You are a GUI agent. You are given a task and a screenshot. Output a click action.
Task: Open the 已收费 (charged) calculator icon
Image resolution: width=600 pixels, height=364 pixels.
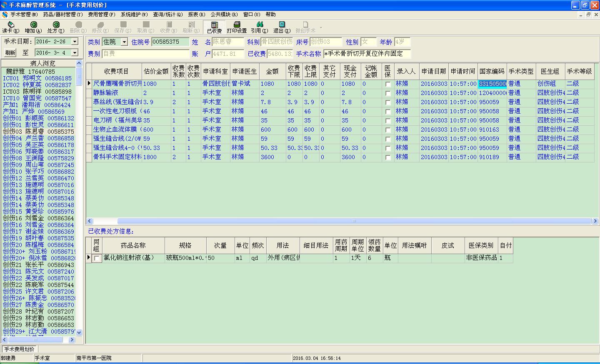(x=214, y=25)
